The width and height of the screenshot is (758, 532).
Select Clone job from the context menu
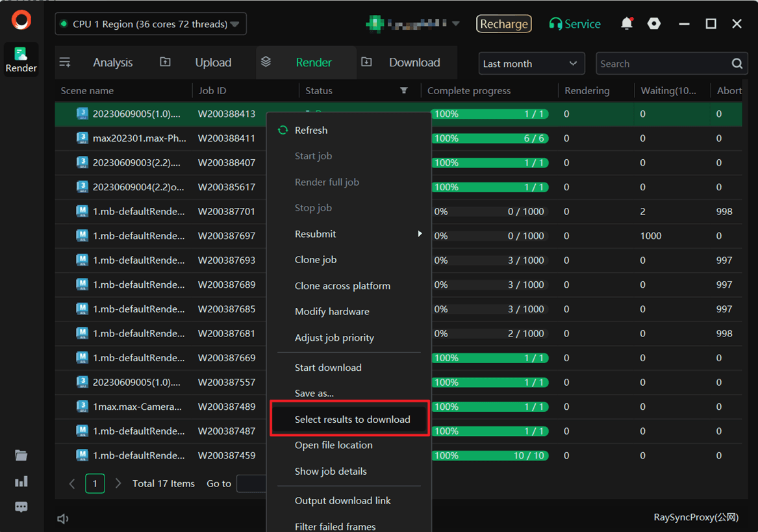click(x=316, y=260)
